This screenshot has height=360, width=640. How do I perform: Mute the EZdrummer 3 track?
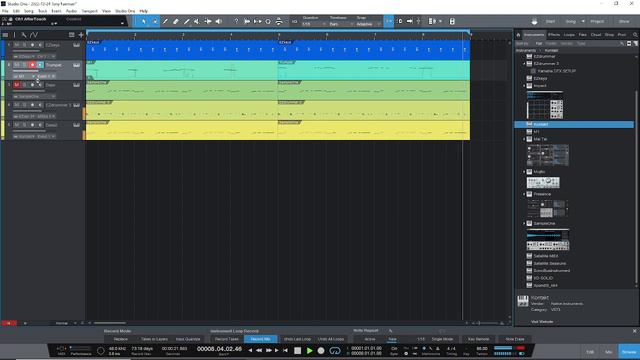pyautogui.click(x=17, y=105)
